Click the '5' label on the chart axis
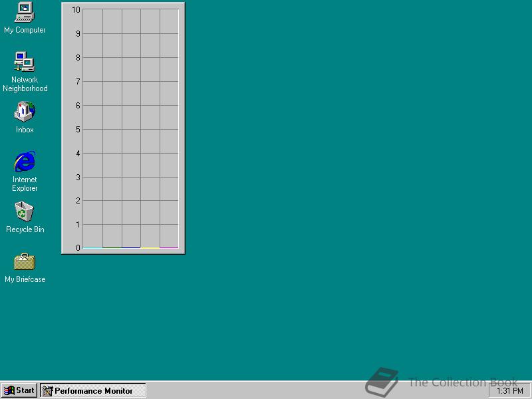 coord(78,129)
